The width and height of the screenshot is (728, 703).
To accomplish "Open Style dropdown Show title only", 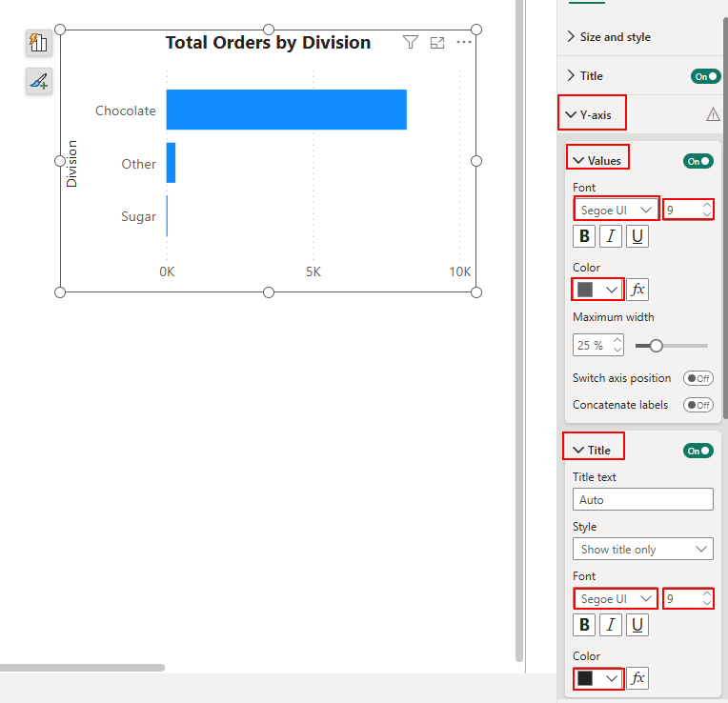I will (x=642, y=549).
